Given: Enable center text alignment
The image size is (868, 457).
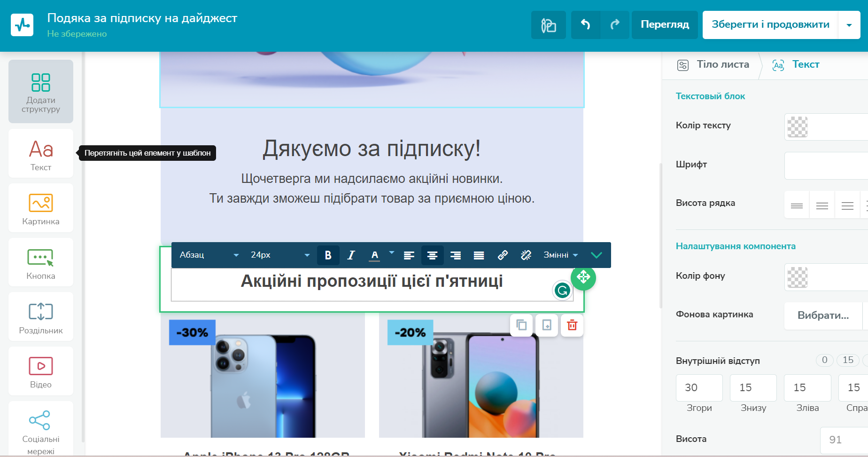Looking at the screenshot, I should pyautogui.click(x=432, y=255).
